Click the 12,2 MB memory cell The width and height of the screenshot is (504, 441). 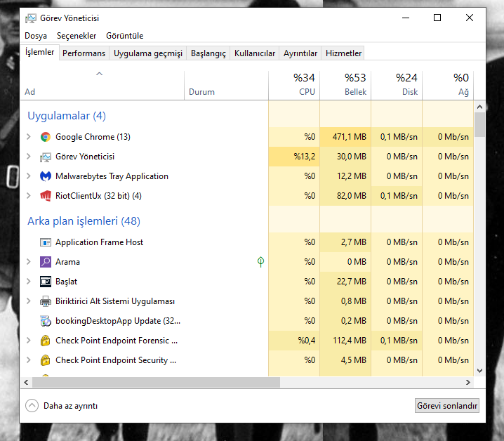[x=345, y=176]
